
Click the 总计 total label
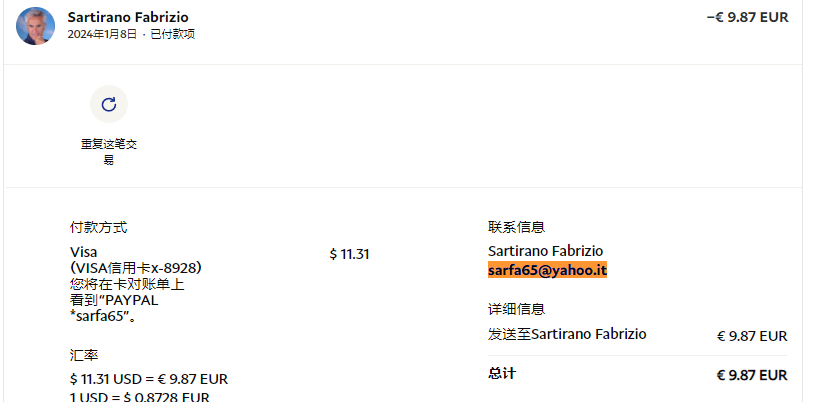pos(502,373)
